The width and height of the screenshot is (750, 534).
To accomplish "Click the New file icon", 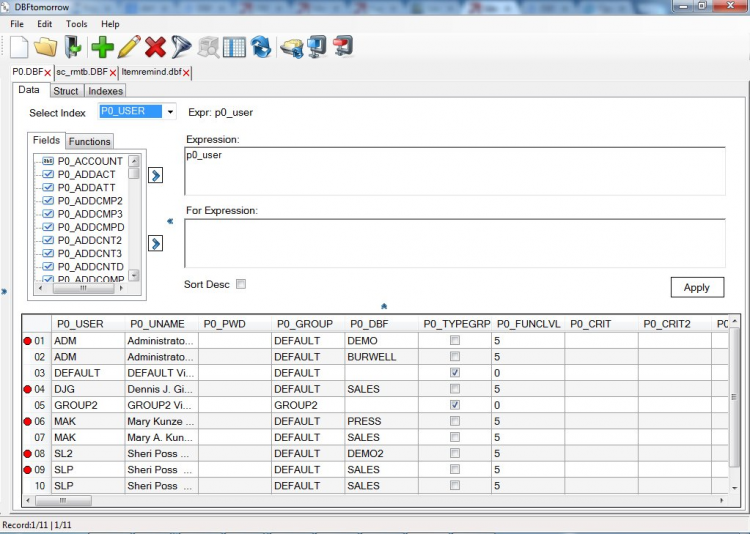I will tap(19, 46).
